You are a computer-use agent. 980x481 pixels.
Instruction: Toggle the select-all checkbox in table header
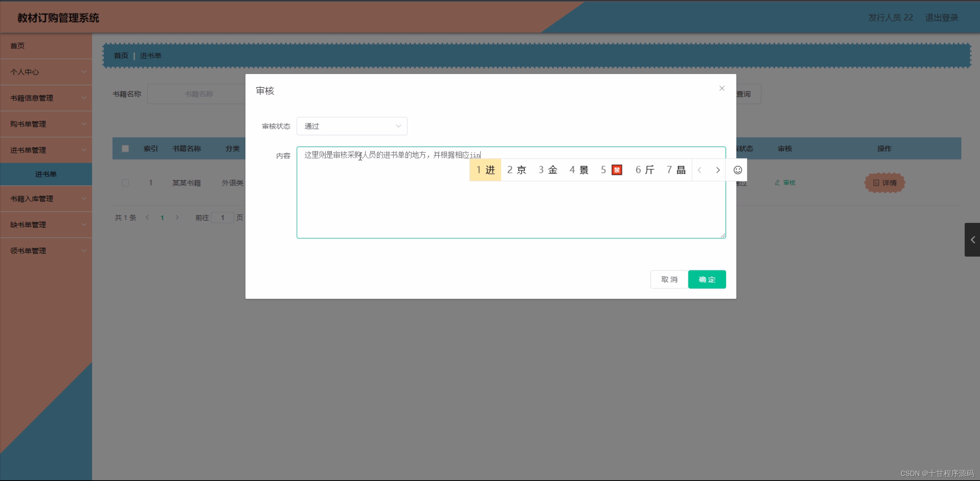(125, 148)
